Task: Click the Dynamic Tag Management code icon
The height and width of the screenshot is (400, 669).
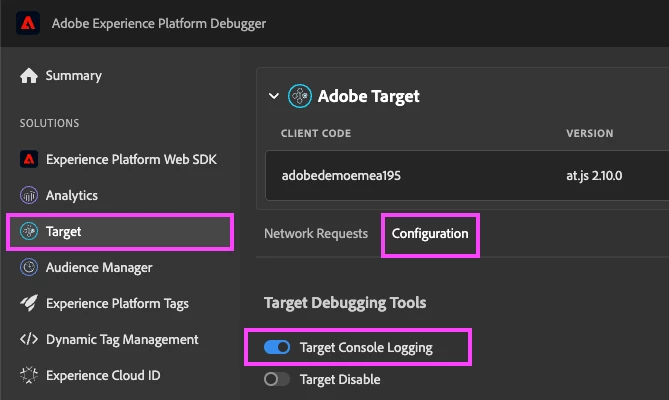Action: pyautogui.click(x=29, y=339)
